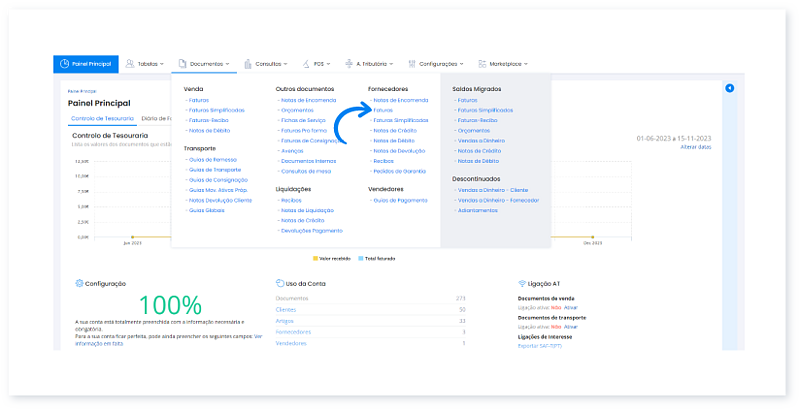Toggle the Total faturado legend swatch
This screenshot has height=409, width=800.
click(361, 258)
